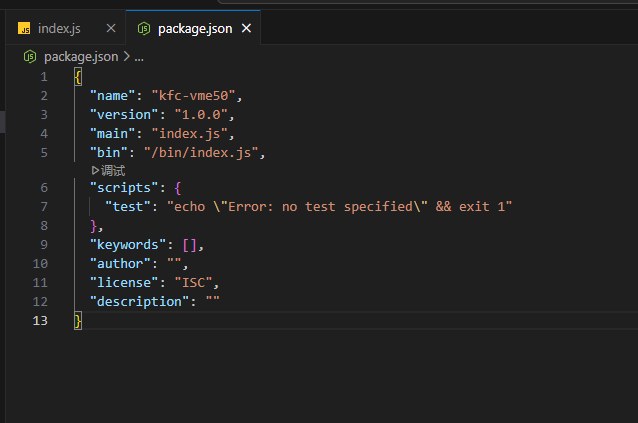Select the package.json tab

(x=194, y=28)
